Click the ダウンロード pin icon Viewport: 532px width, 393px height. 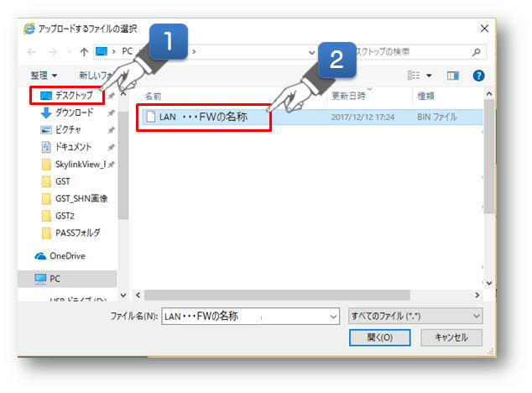click(x=111, y=113)
